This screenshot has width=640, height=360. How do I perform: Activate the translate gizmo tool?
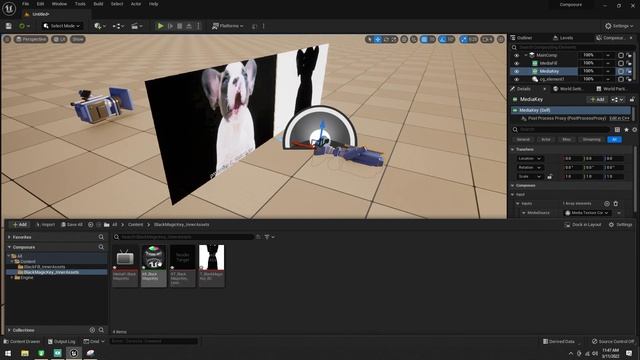coord(378,39)
